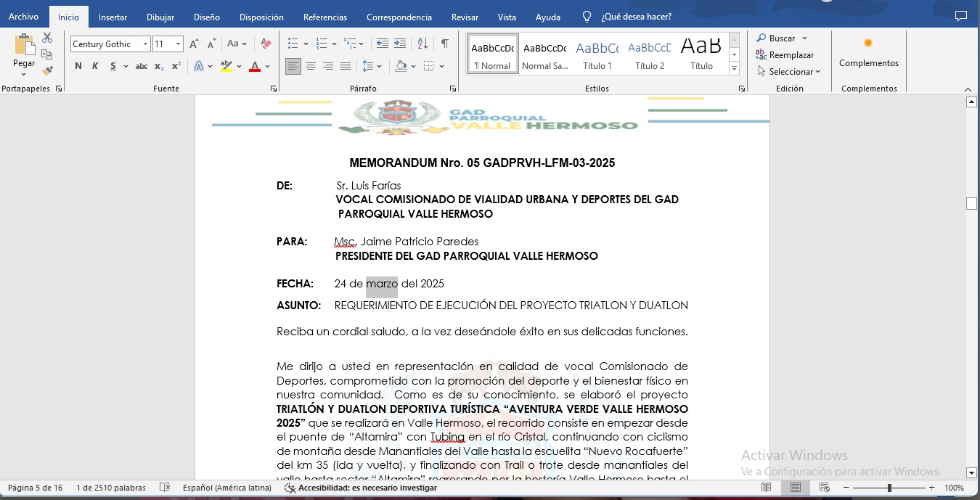Toggle italic (K) formatting
This screenshot has width=980, height=500.
(95, 67)
